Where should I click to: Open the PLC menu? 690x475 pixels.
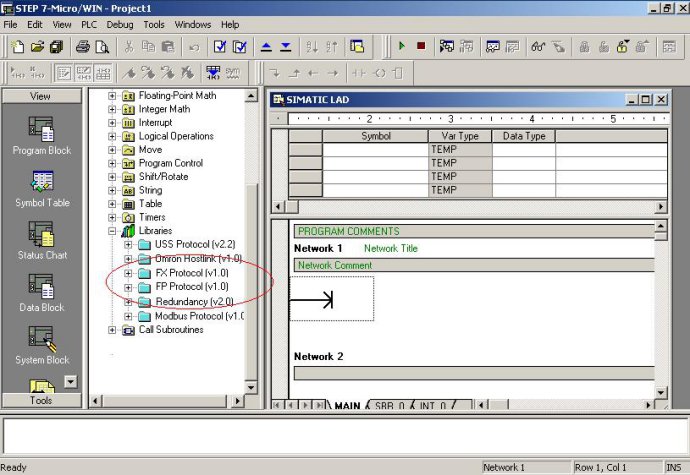(89, 25)
